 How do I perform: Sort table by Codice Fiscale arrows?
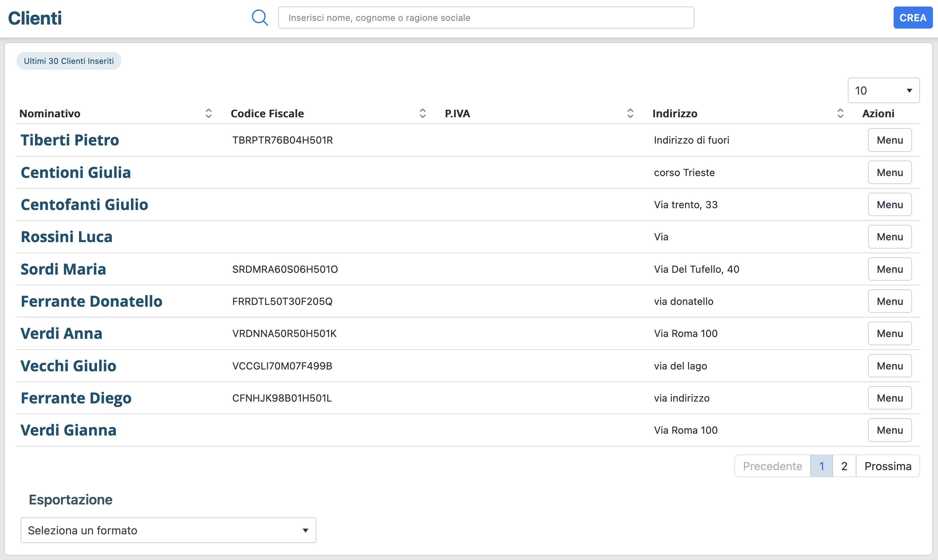(x=422, y=113)
